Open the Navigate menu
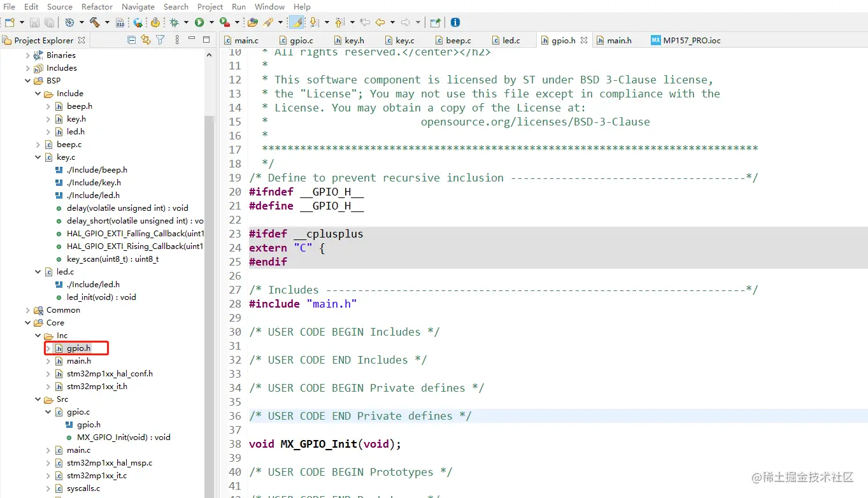The image size is (868, 498). coord(138,6)
